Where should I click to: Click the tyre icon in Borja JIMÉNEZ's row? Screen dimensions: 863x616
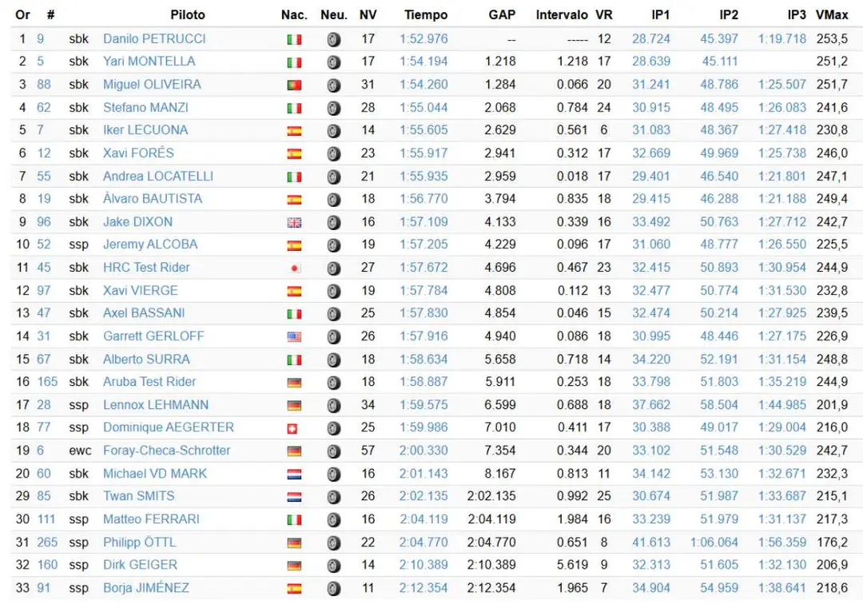[333, 589]
